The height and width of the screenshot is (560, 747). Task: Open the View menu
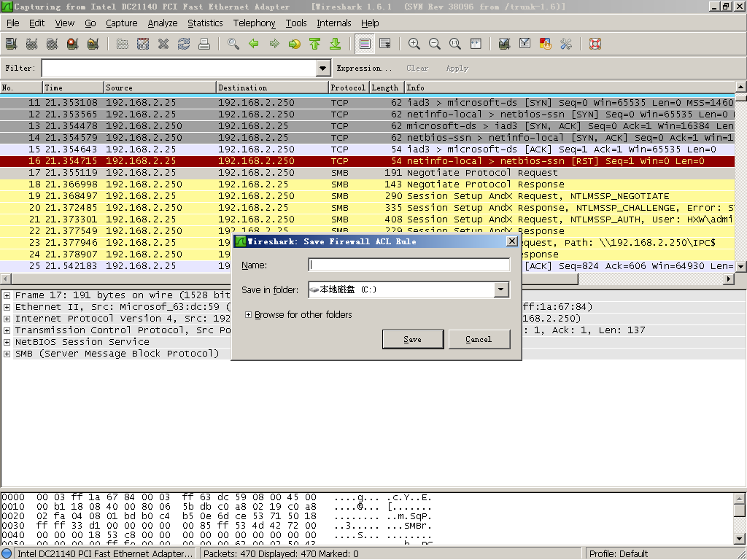(64, 23)
